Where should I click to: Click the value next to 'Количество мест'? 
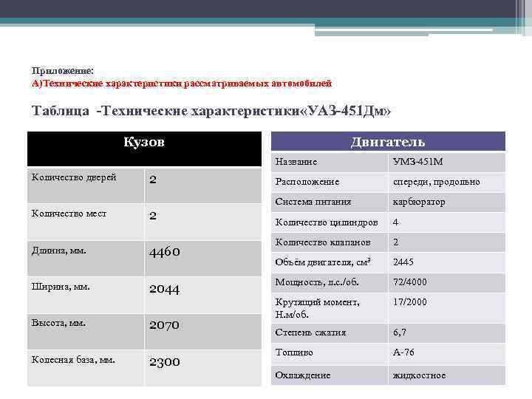click(x=153, y=216)
